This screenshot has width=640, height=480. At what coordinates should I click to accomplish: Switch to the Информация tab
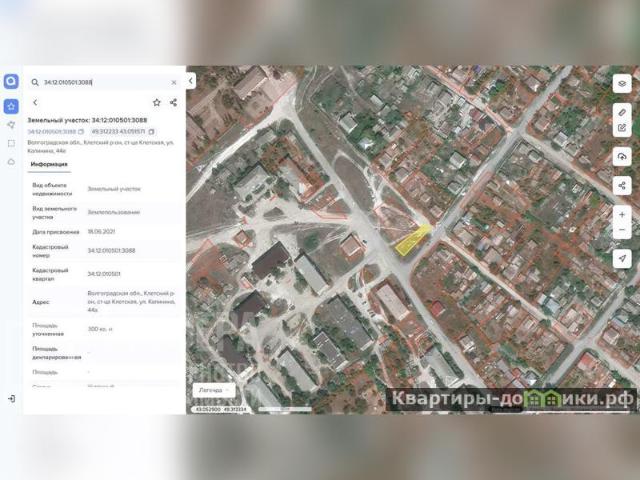(x=49, y=164)
